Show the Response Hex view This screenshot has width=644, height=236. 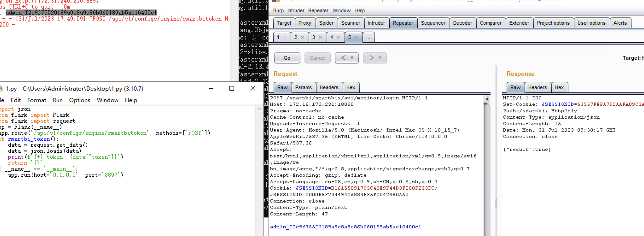click(x=559, y=88)
